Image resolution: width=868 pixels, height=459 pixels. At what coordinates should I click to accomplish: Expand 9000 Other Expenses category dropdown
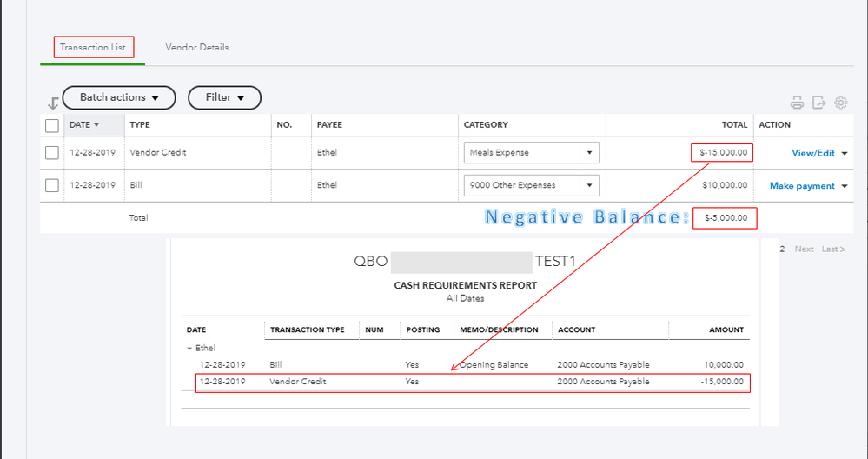590,185
